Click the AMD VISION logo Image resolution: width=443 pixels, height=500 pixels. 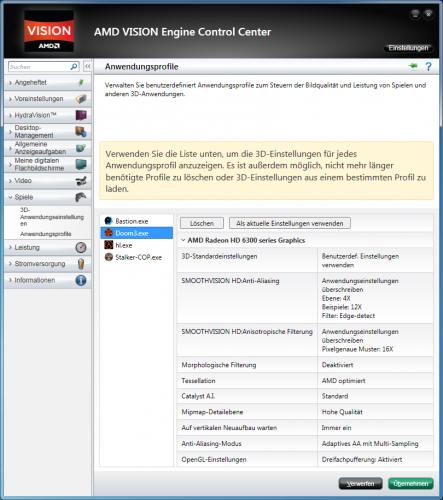coord(49,31)
